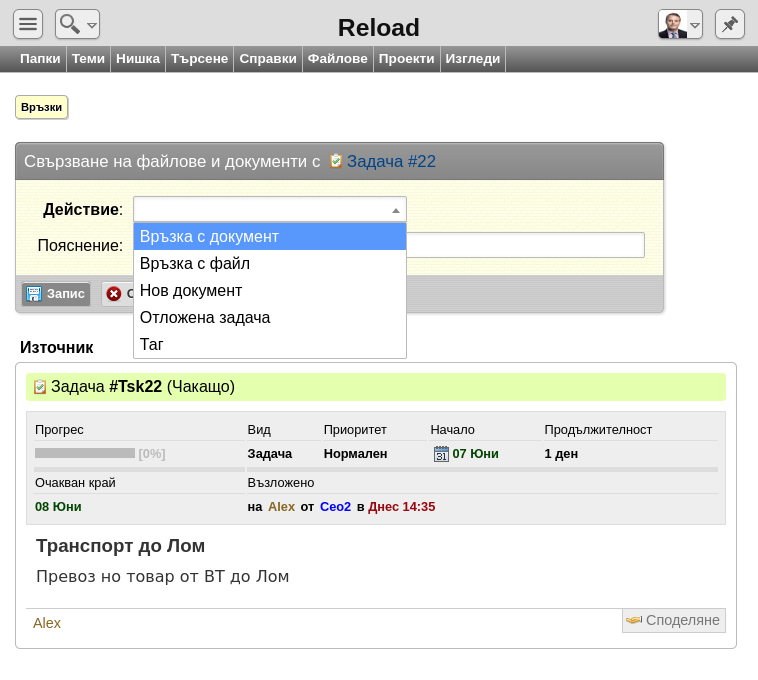Viewport: 758px width, 680px height.
Task: Open the Задача #22 link
Action: tap(391, 161)
